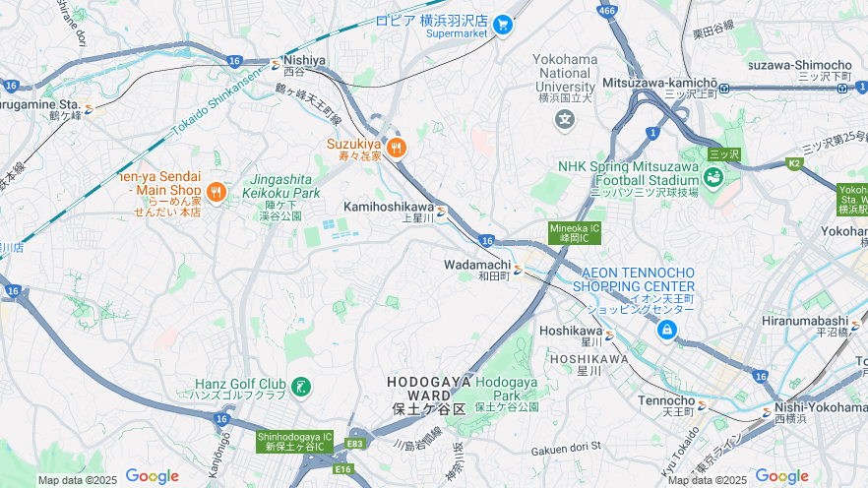This screenshot has width=868, height=488.
Task: Click the Lopia supermarket shopping cart pin
Action: tap(503, 25)
